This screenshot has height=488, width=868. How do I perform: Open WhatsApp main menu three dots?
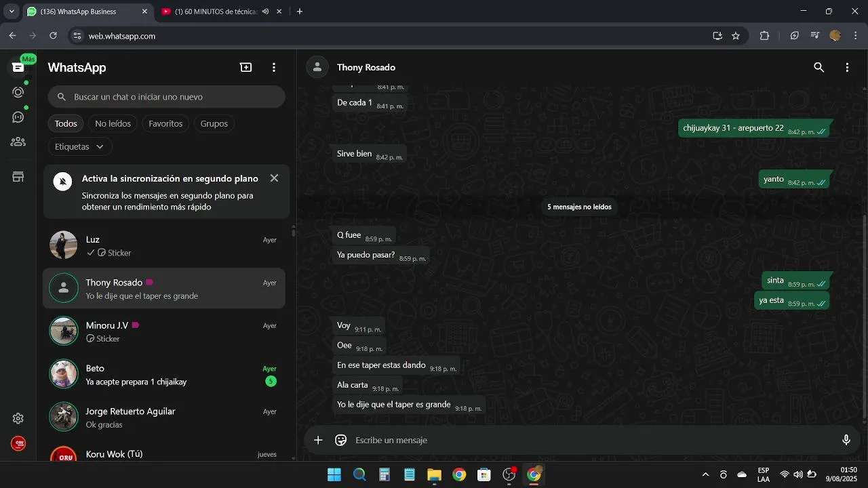[274, 67]
